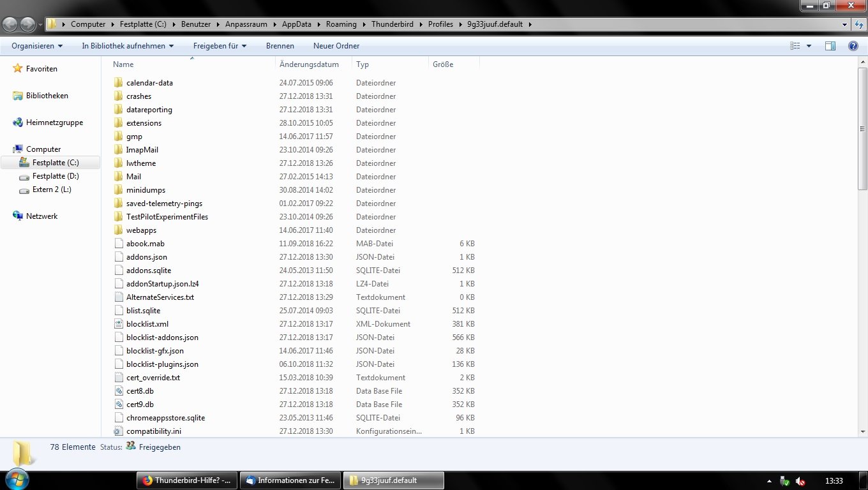Screen dimensions: 868x490
Task: Select the abook.mab file icon
Action: click(x=118, y=244)
